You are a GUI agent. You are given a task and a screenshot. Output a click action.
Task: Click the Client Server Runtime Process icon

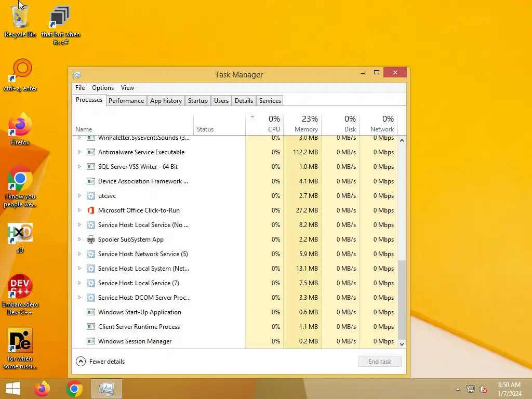90,327
